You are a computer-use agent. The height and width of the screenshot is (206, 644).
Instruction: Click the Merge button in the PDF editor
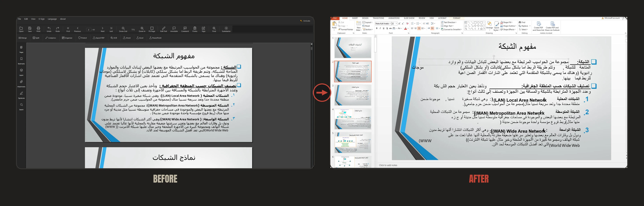pos(23,38)
